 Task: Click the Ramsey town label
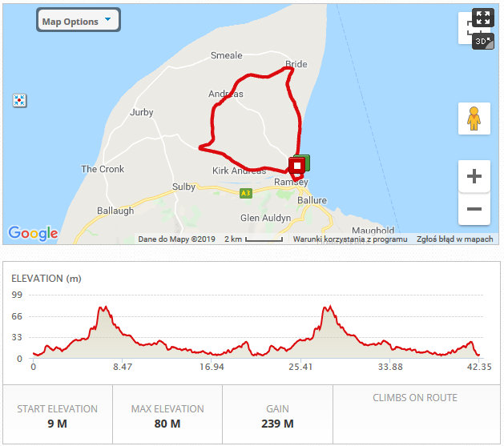(290, 183)
